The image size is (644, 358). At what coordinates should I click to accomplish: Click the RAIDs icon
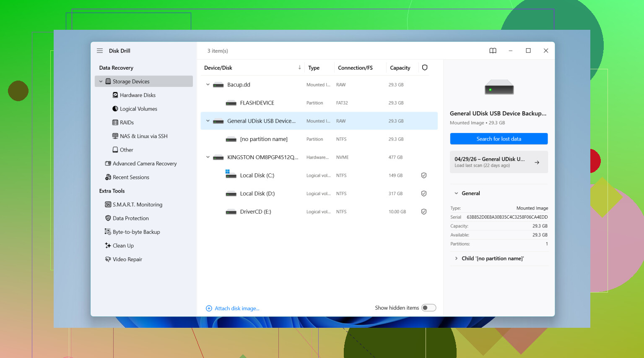pos(115,123)
